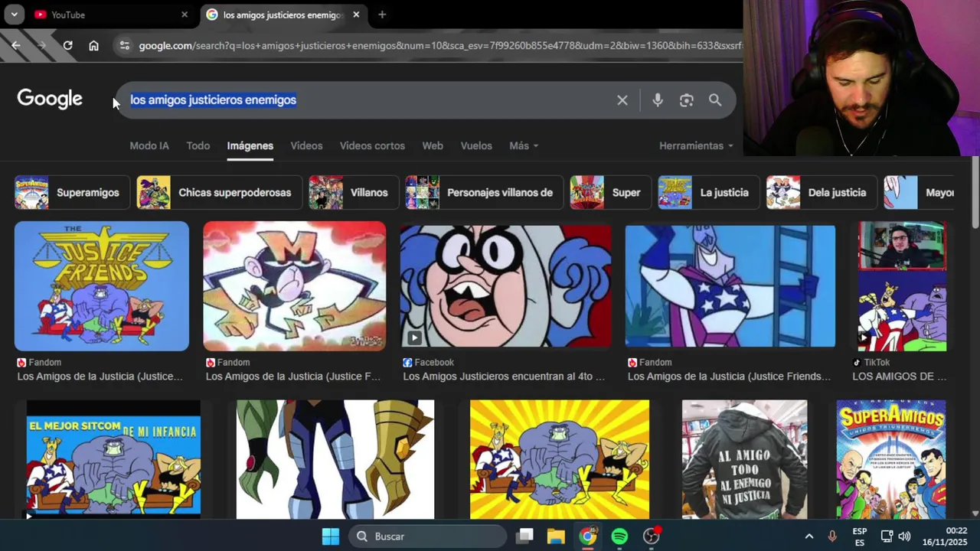Switch to Videos tab
The width and height of the screenshot is (980, 551).
click(306, 145)
